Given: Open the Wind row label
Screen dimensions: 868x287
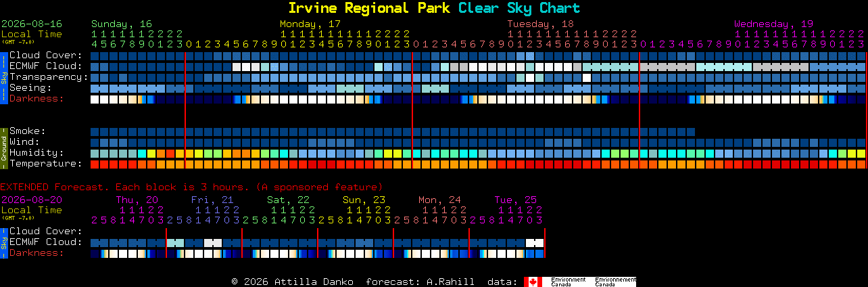Looking at the screenshot, I should 24,142.
